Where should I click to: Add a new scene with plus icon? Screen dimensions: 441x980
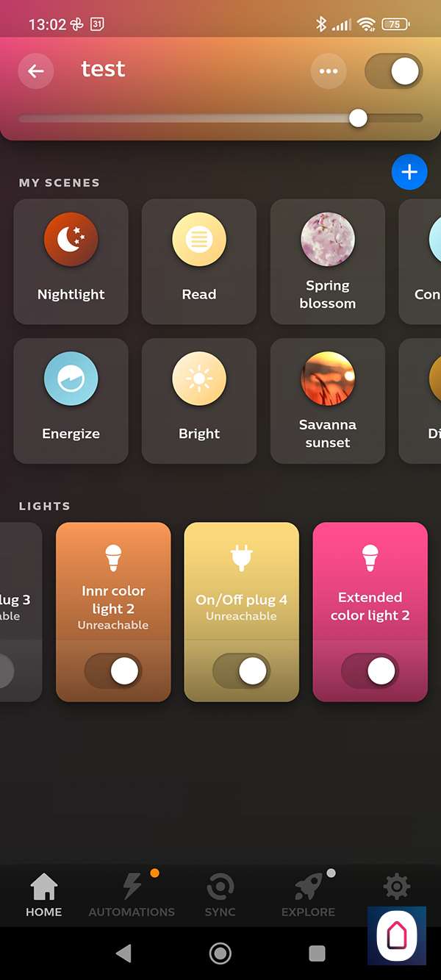pos(409,172)
